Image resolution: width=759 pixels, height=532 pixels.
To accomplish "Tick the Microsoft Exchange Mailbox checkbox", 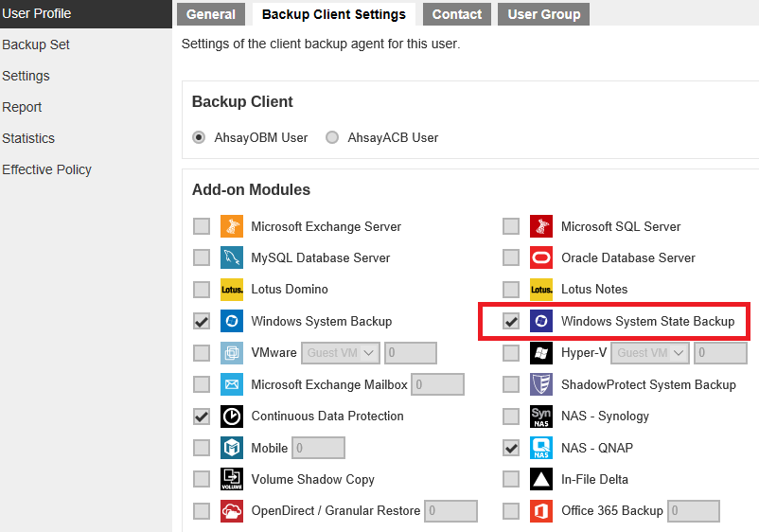I will (202, 384).
